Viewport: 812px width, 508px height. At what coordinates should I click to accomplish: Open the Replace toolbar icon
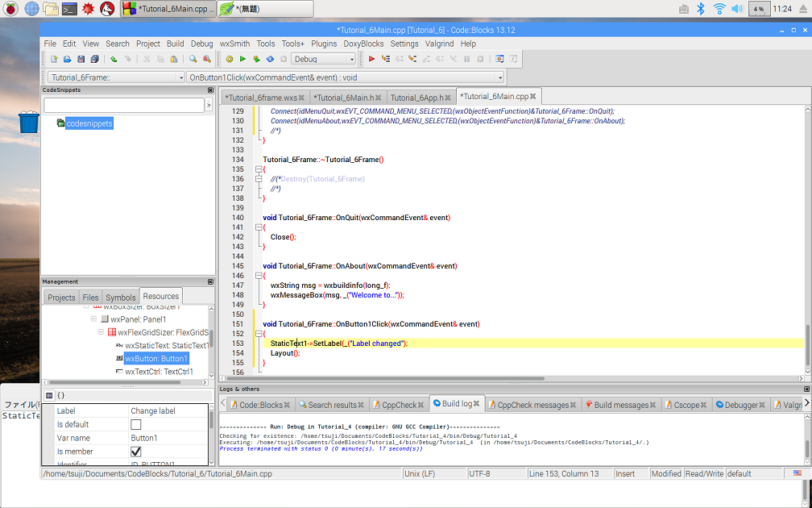pyautogui.click(x=206, y=59)
